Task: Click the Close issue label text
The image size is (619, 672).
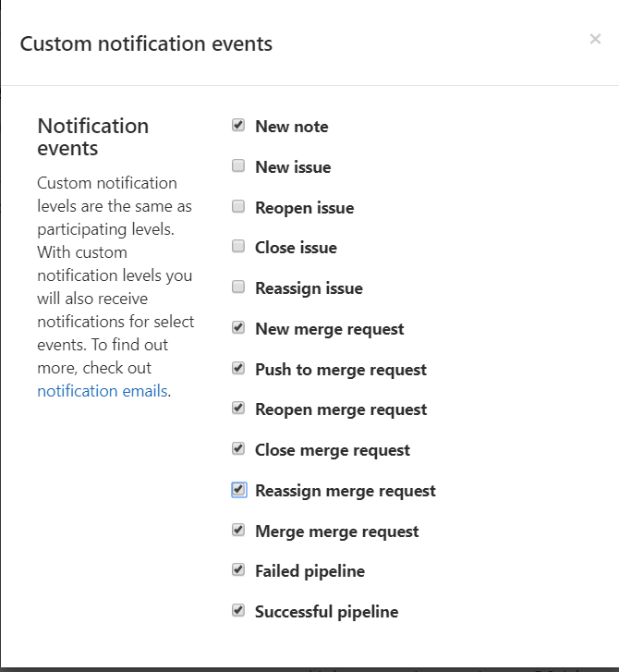Action: click(x=296, y=248)
